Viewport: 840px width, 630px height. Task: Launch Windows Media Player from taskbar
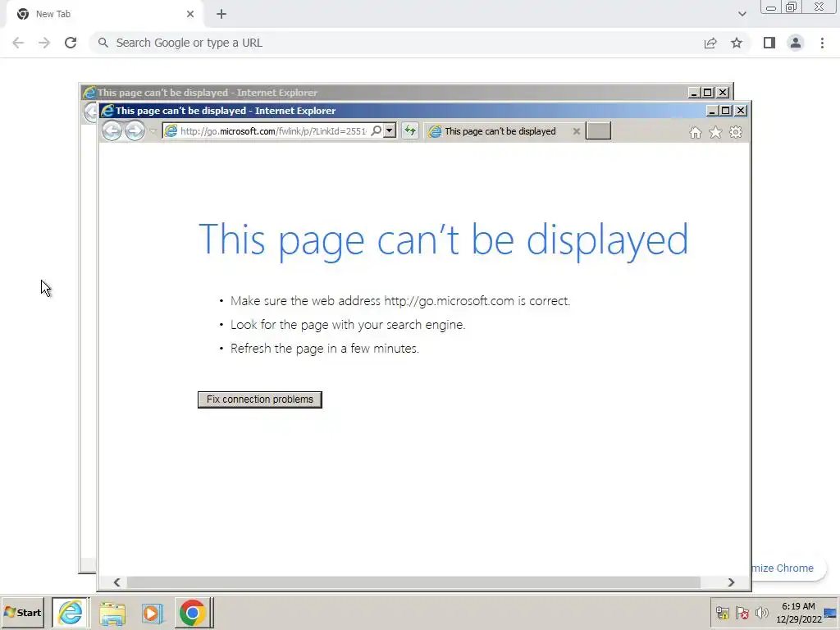click(x=152, y=612)
